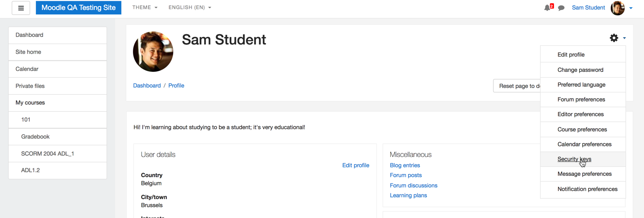This screenshot has height=218, width=644.
Task: Toggle the hamburger side panel button
Action: [x=21, y=8]
